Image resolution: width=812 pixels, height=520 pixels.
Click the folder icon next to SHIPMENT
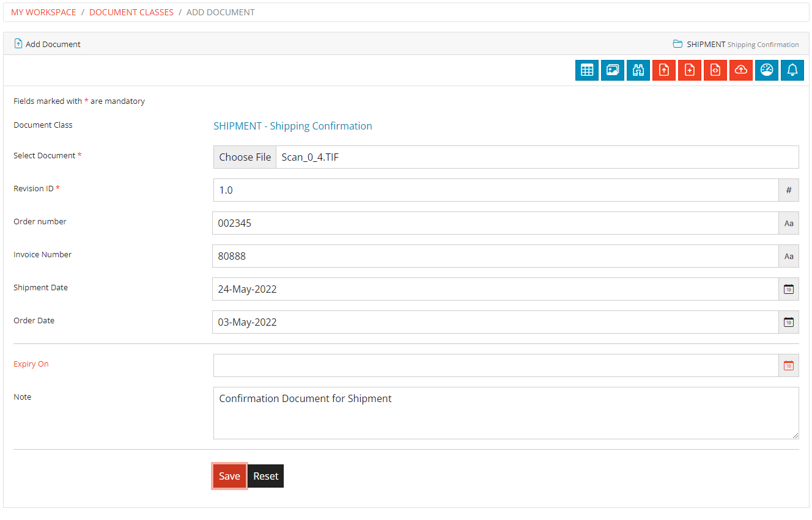point(677,43)
